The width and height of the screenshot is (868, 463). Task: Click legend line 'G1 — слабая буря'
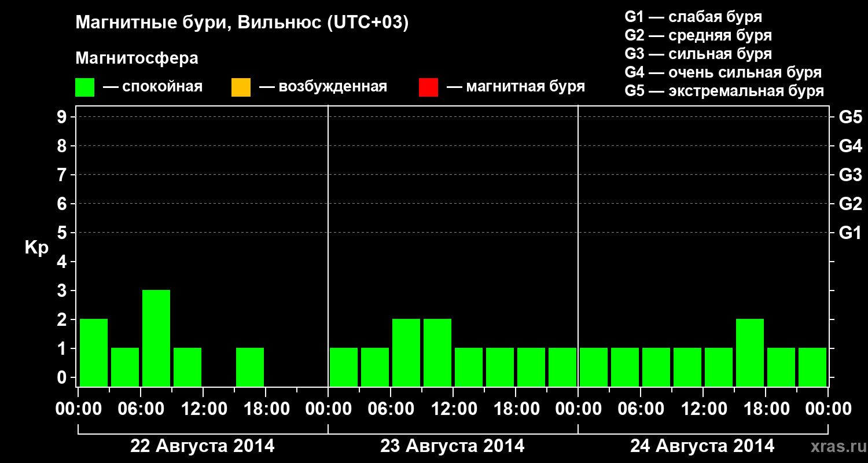coord(693,17)
